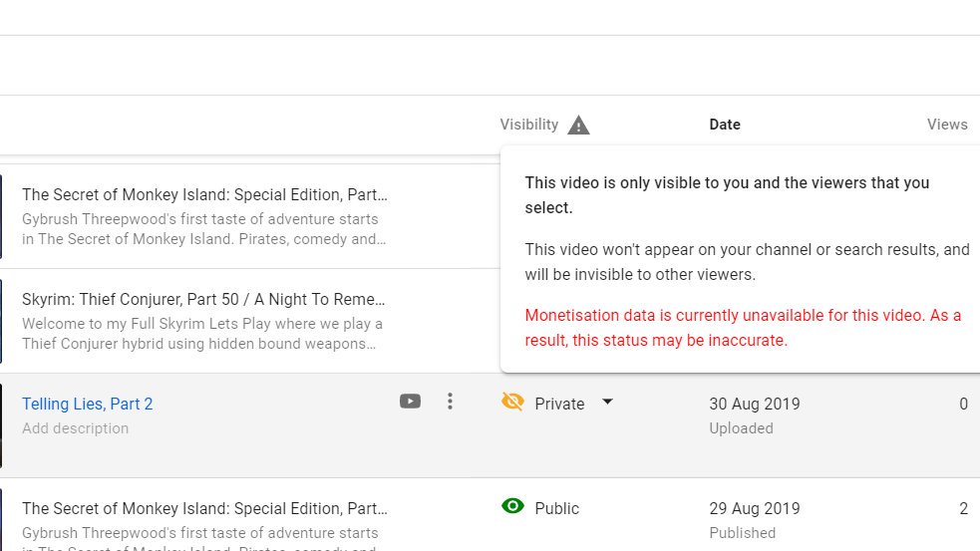Click the 29 Aug 2019 date cell
The width and height of the screenshot is (980, 551).
coord(755,508)
